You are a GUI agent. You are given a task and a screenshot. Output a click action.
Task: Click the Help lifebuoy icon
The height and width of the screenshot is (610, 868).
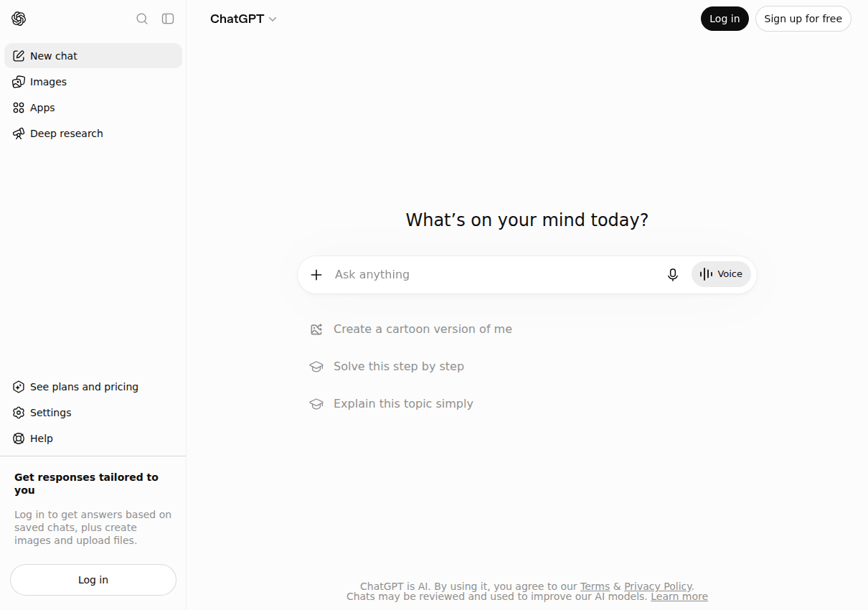[x=19, y=438]
